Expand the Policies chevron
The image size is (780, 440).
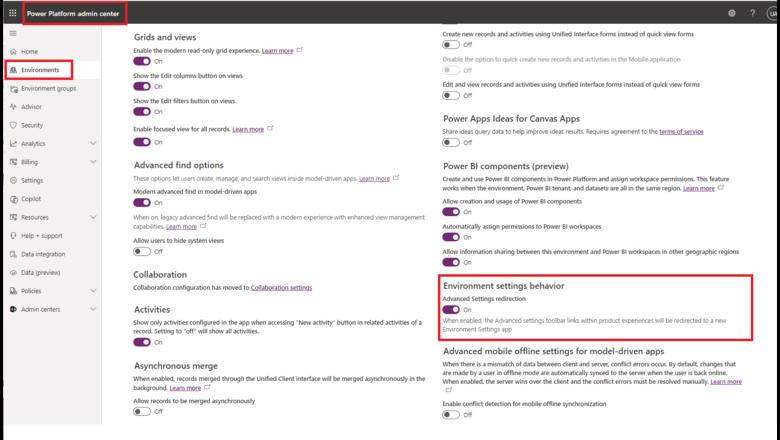click(93, 291)
